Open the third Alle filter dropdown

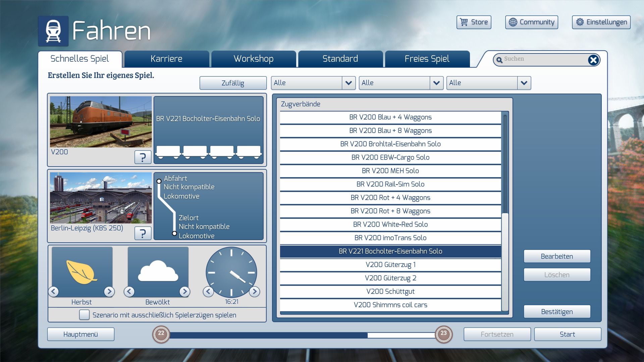click(x=524, y=83)
